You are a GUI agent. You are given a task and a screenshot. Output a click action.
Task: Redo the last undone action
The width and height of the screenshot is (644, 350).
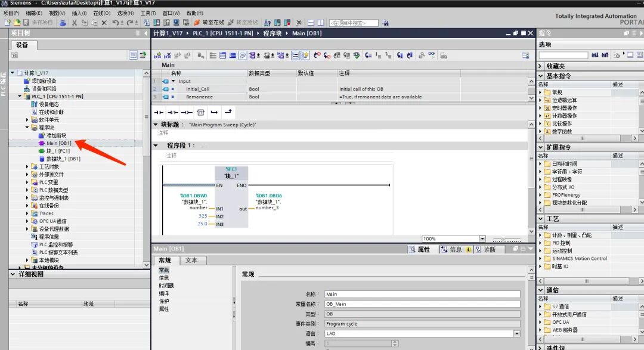tap(130, 23)
